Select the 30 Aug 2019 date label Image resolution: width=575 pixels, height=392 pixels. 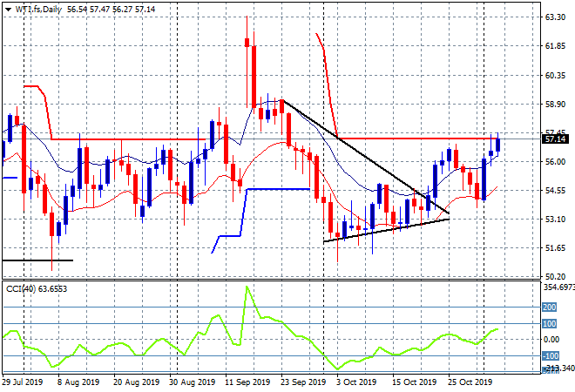coord(192,382)
